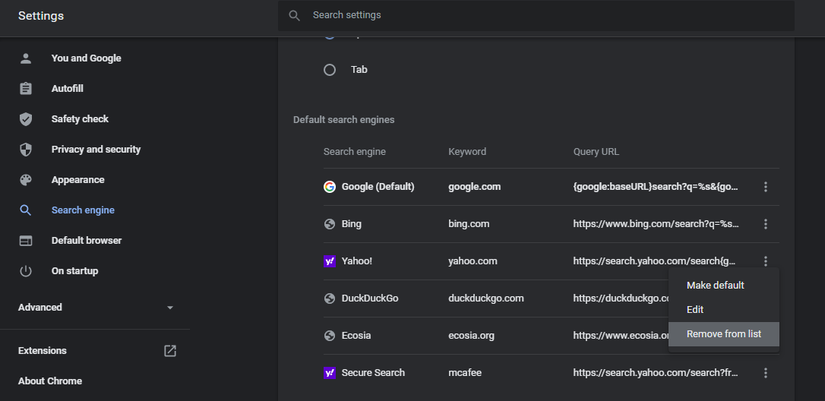Click the Extensions external link icon
Viewport: 825px width, 401px height.
(170, 351)
